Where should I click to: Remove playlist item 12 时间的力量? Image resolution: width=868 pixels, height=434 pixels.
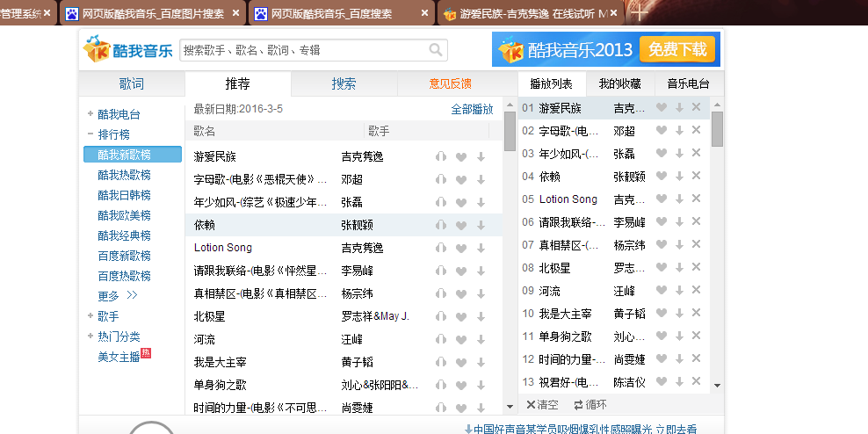tap(697, 358)
